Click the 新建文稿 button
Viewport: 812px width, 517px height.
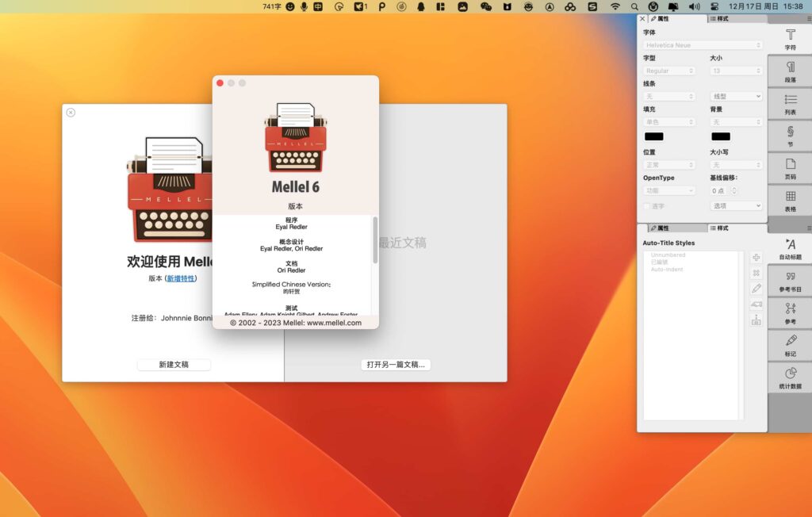coord(173,365)
